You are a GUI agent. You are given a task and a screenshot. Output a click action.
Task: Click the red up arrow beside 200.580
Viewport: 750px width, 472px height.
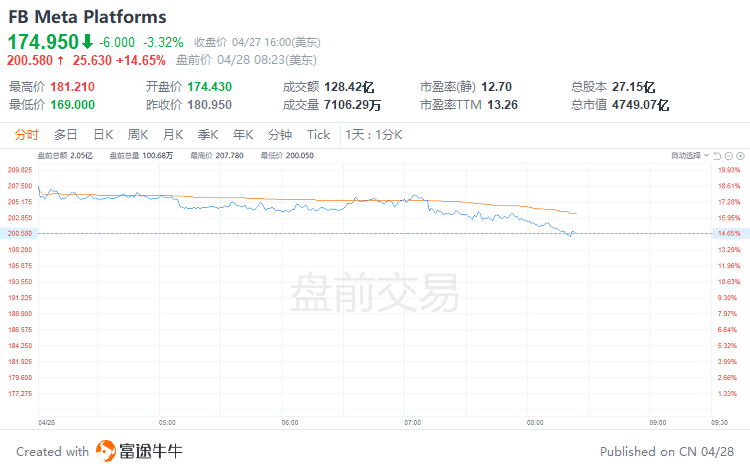(x=61, y=60)
